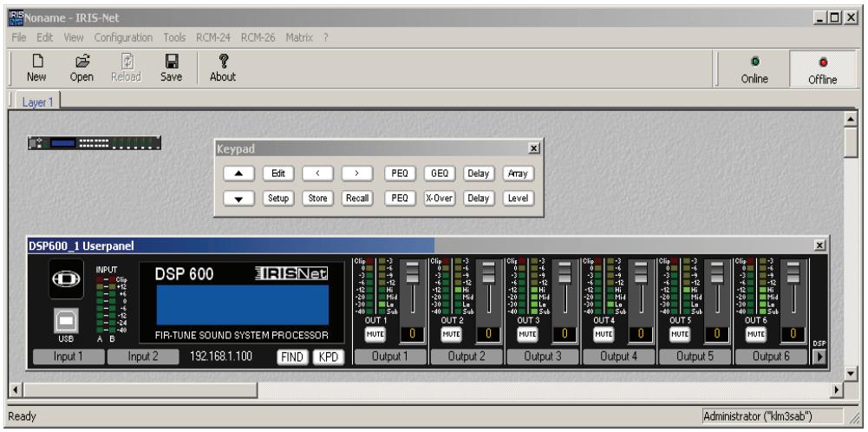Click the Output 6 button
The height and width of the screenshot is (432, 868).
[x=771, y=357]
